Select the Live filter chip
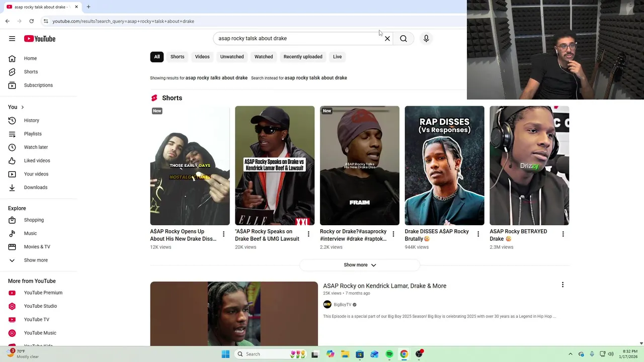 (337, 57)
